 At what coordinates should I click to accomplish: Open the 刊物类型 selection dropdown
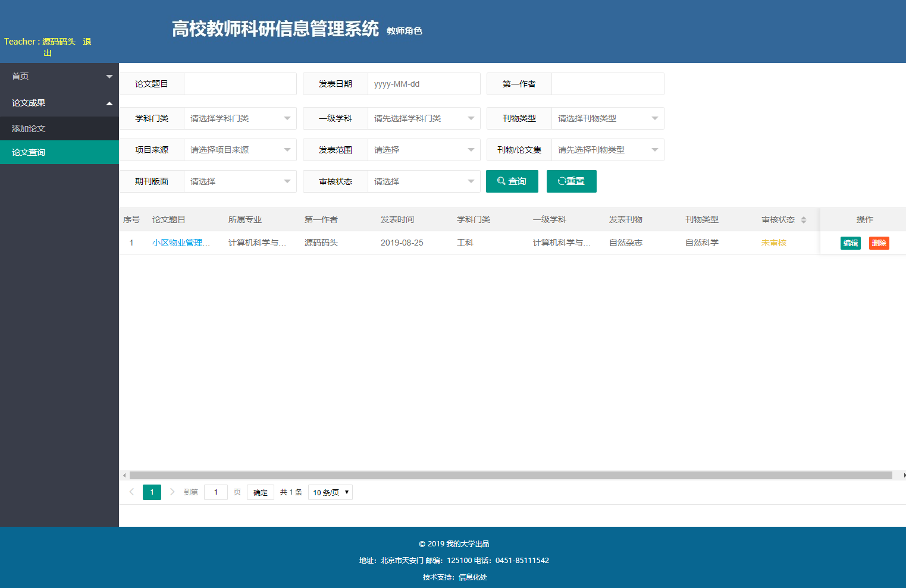tap(654, 118)
